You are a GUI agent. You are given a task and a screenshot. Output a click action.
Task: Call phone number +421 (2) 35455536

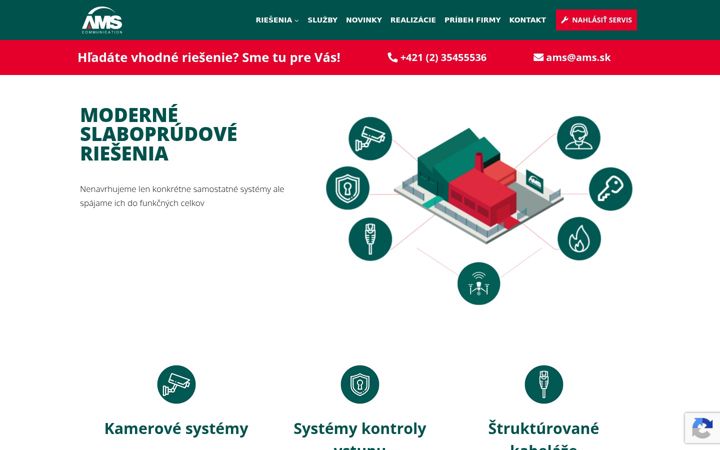pyautogui.click(x=443, y=57)
